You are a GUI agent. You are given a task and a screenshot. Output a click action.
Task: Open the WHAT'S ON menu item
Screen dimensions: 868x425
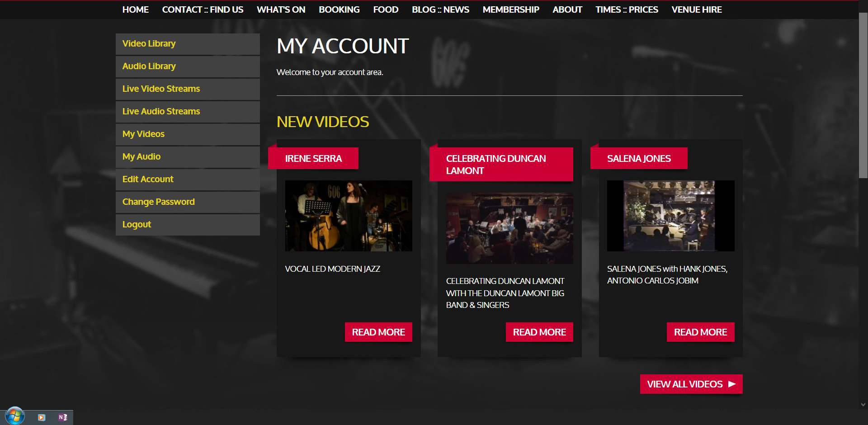[281, 9]
